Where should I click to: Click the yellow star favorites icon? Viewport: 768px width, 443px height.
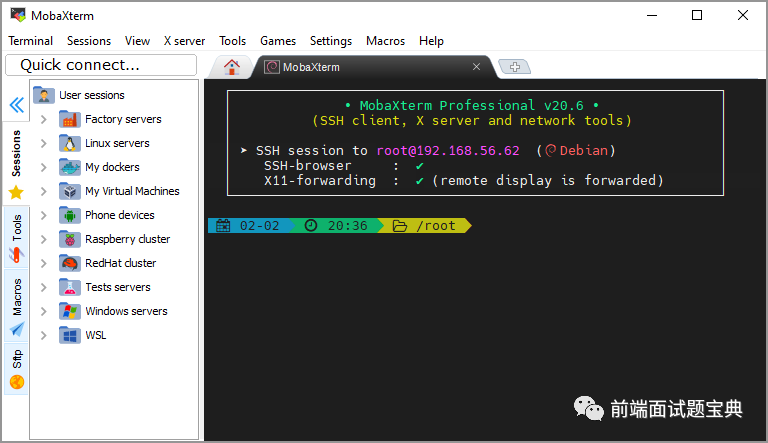(x=16, y=193)
